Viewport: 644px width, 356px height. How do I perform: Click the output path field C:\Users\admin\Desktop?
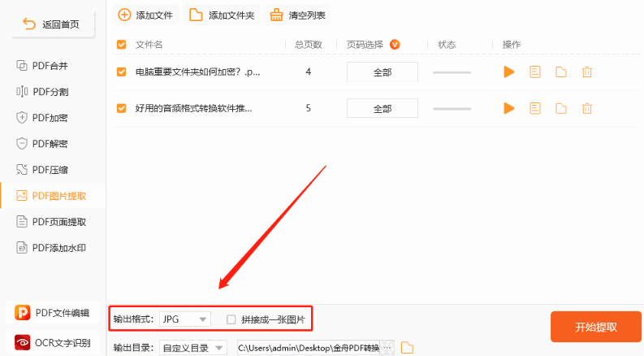[x=309, y=348]
